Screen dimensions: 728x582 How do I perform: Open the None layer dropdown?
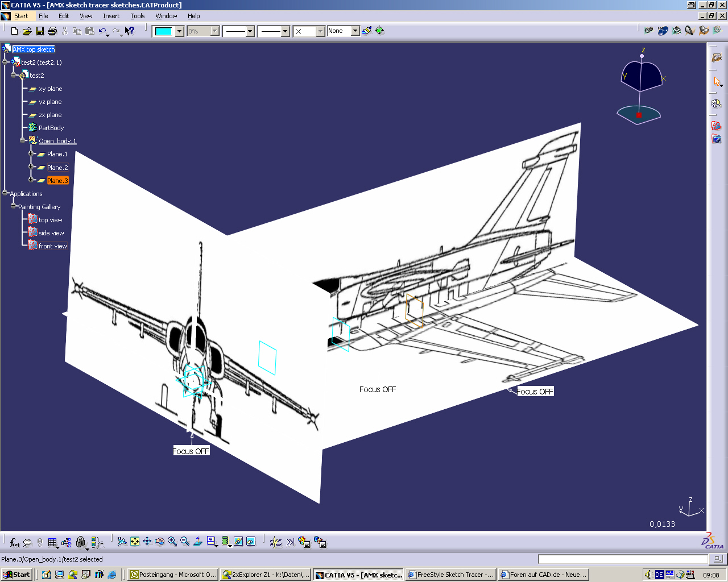pos(355,31)
